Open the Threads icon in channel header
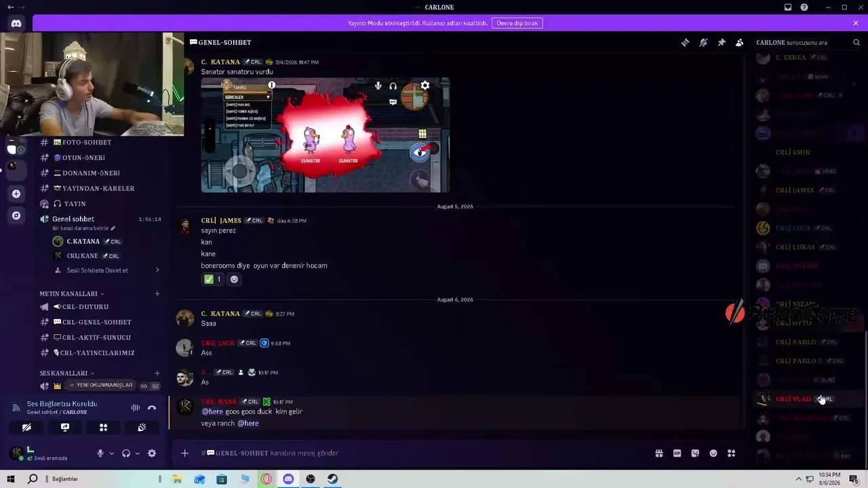868x488 pixels. 685,42
